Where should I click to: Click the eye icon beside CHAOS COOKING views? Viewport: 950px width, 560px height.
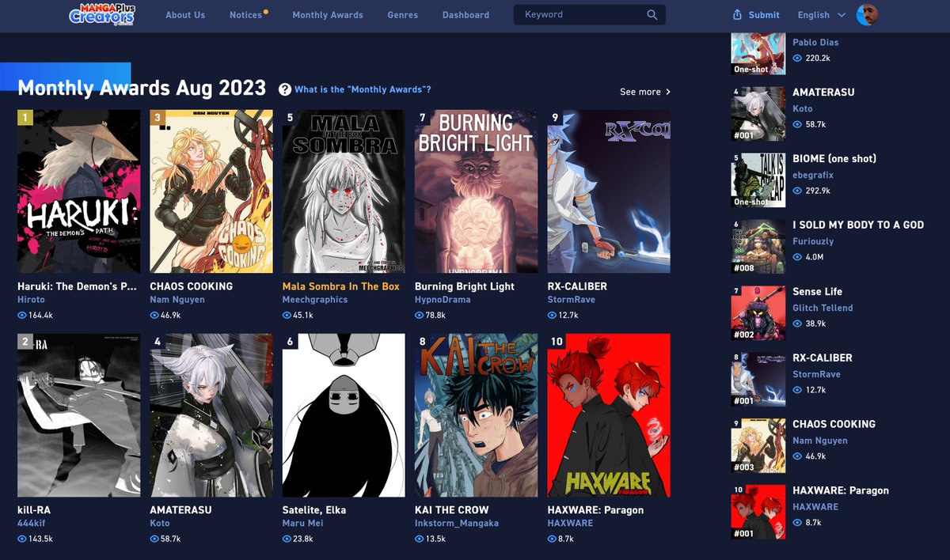pyautogui.click(x=153, y=315)
